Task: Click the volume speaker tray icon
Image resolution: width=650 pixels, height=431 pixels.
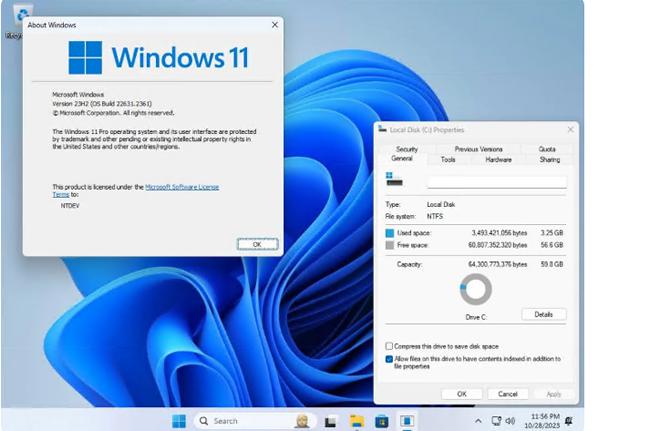Action: pos(510,421)
